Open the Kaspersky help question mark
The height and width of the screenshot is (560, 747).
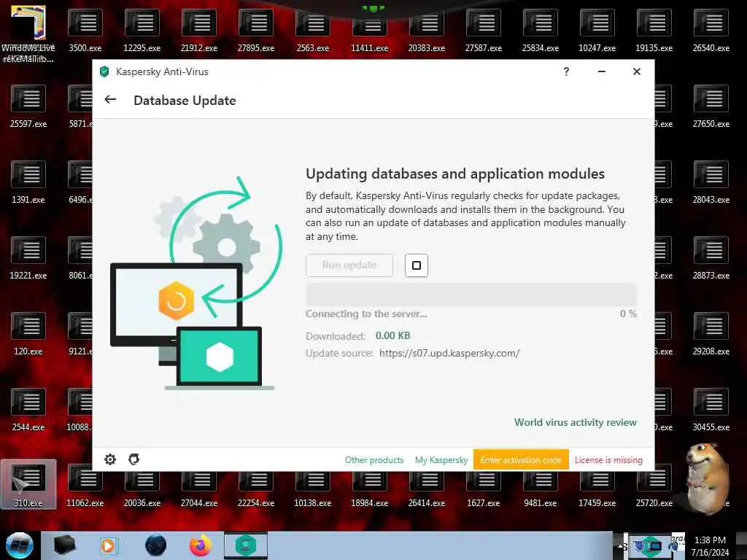(566, 71)
